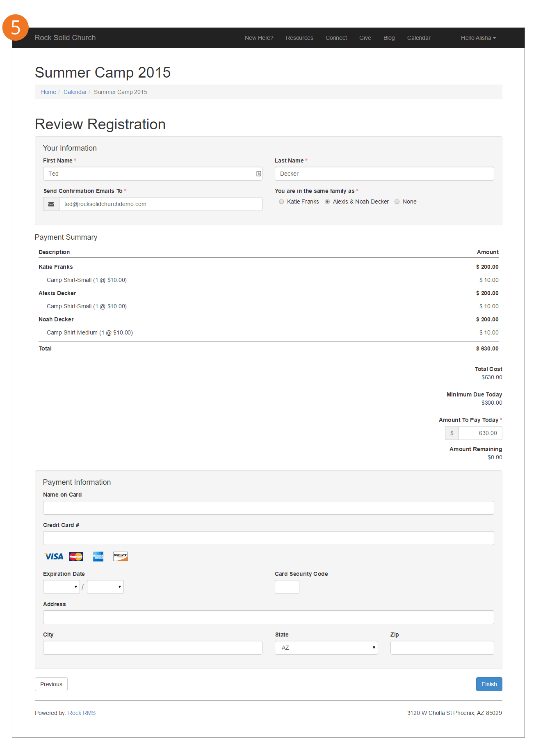Select the Katie Franks family radio button
The width and height of the screenshot is (543, 756).
coord(281,202)
